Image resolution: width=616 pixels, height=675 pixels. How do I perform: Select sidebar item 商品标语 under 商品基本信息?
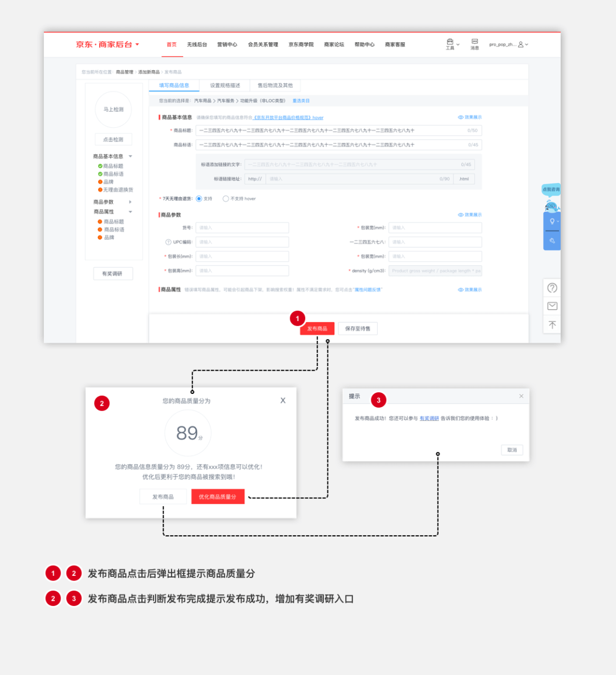[x=114, y=174]
